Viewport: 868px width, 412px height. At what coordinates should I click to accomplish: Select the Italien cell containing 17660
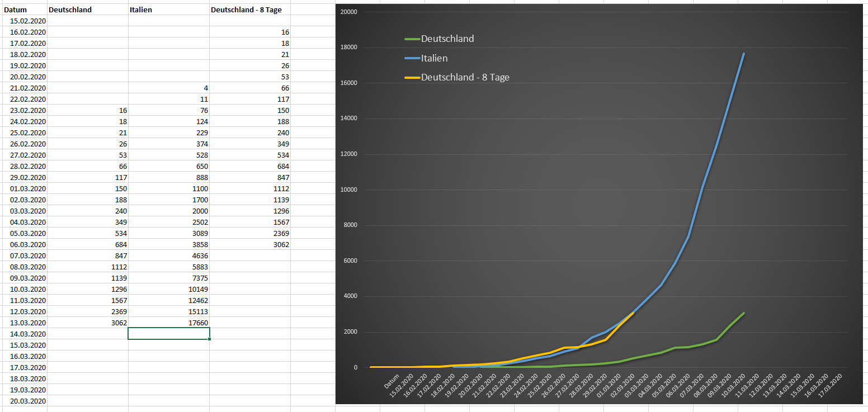tap(169, 323)
